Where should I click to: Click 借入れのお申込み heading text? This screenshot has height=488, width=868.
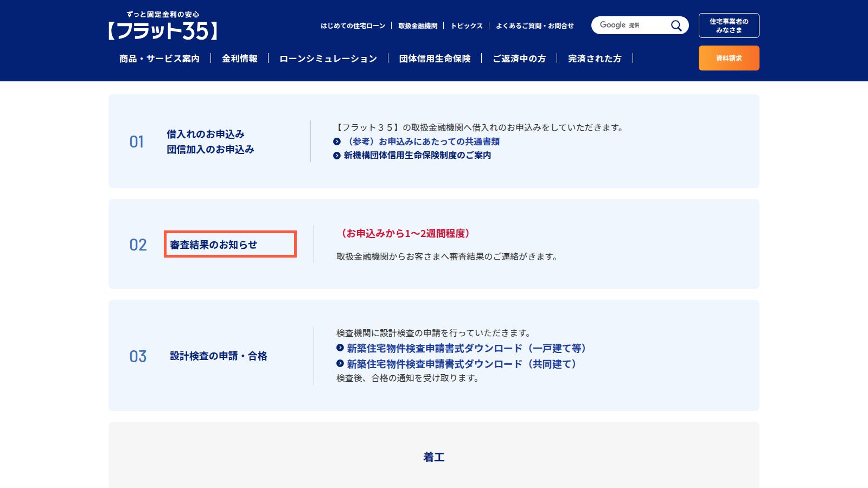coord(206,134)
